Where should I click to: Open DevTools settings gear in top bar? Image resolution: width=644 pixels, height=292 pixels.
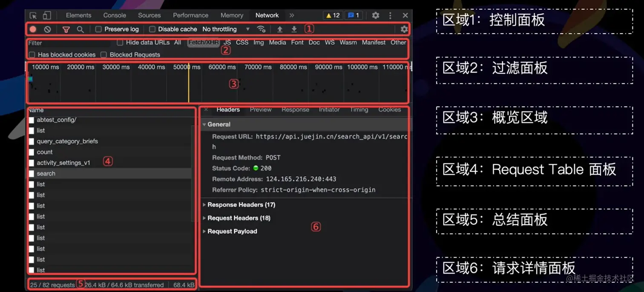coord(376,15)
